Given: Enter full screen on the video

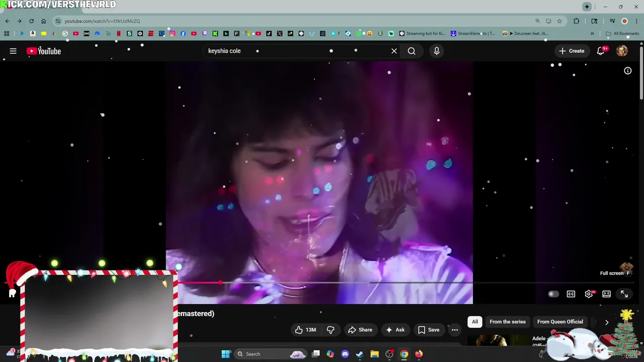Looking at the screenshot, I should tap(624, 294).
